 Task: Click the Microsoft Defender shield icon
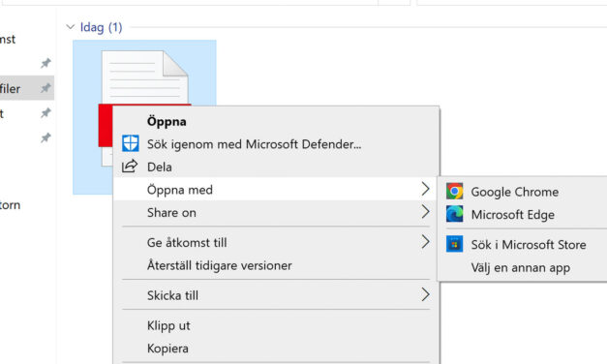pyautogui.click(x=131, y=143)
